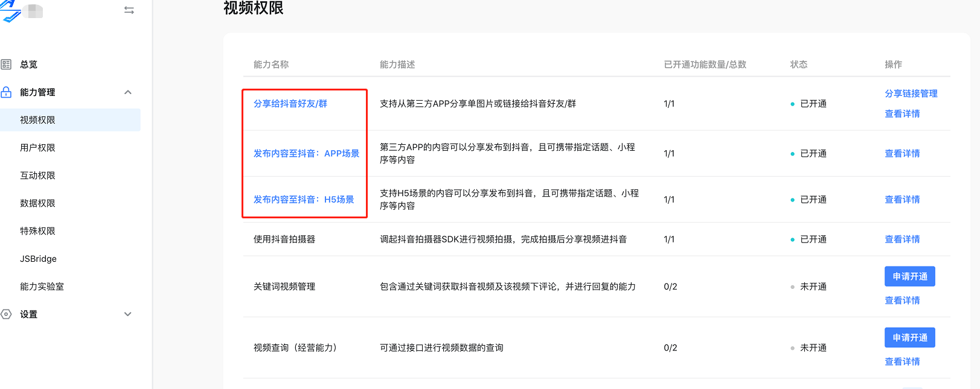Select 用户权限 in sidebar

(37, 148)
